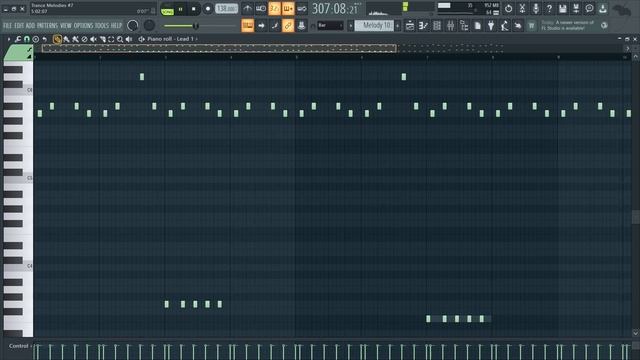Viewport: 640px width, 360px height.
Task: Click the download content library icon
Action: 603,9
